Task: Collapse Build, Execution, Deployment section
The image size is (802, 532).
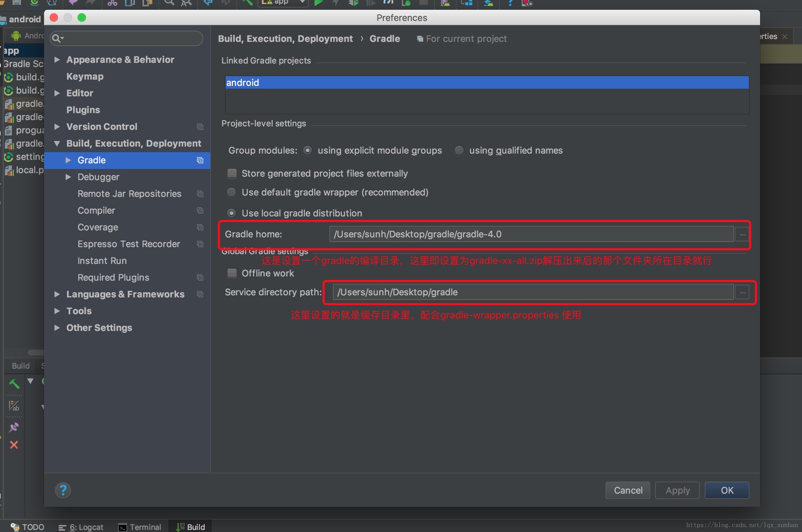Action: coord(57,143)
